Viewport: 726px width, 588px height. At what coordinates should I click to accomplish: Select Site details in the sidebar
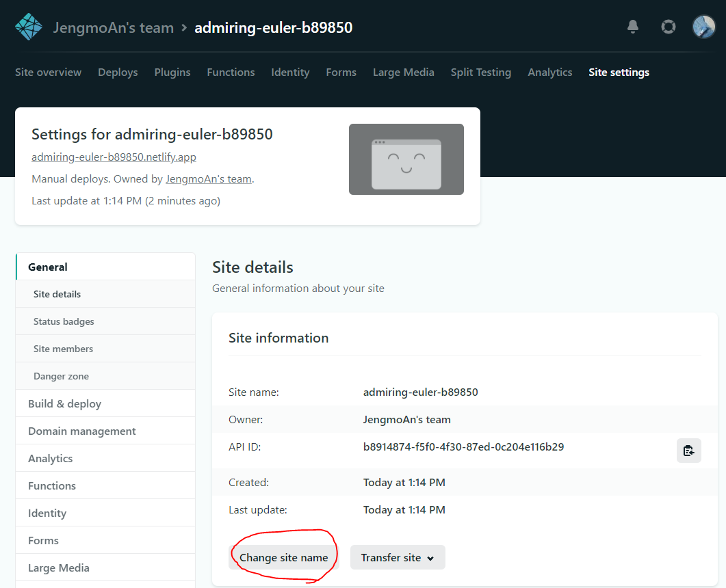pyautogui.click(x=105, y=294)
